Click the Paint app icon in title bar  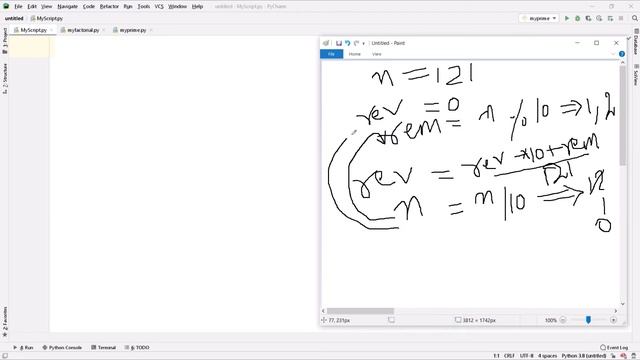326,43
